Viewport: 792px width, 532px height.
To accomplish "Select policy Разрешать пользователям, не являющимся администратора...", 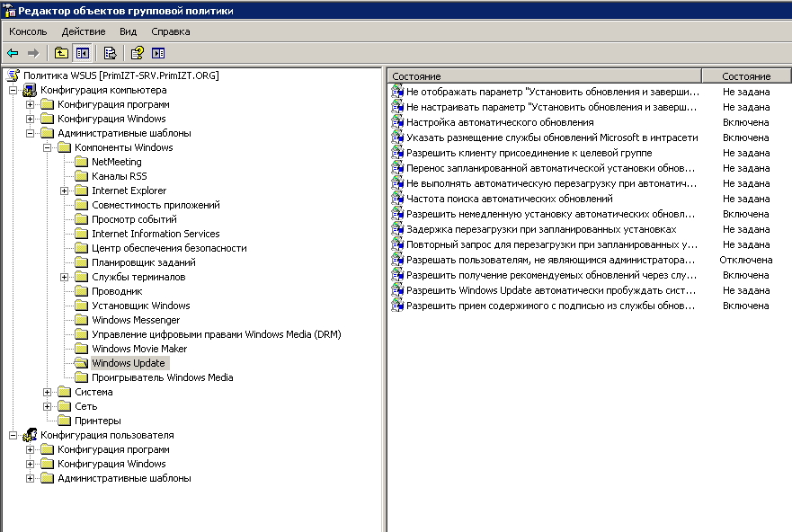I will pyautogui.click(x=550, y=260).
